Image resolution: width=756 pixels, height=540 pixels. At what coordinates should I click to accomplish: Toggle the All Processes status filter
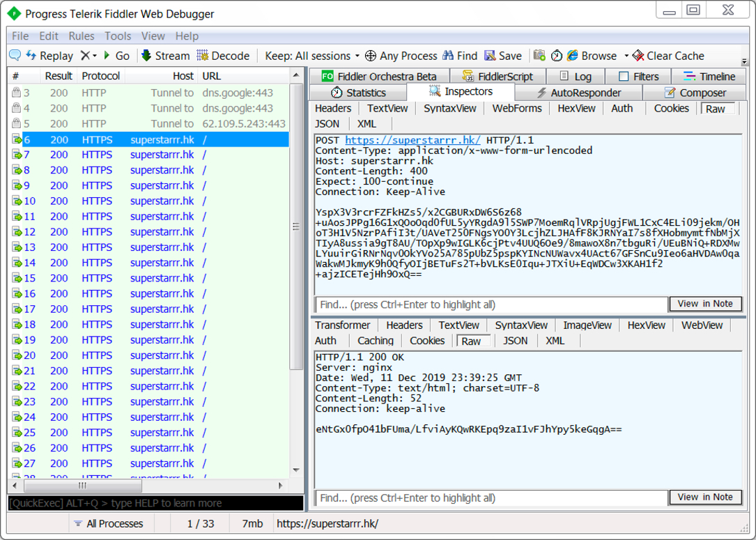tap(109, 523)
